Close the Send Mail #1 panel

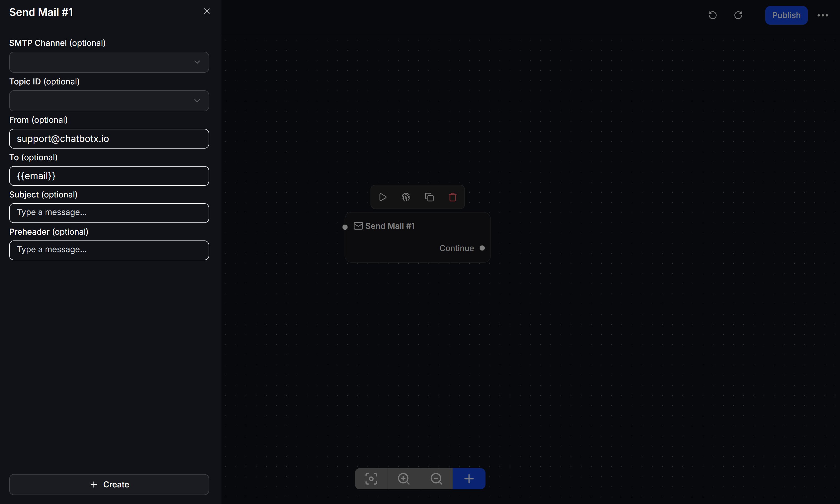pos(206,11)
